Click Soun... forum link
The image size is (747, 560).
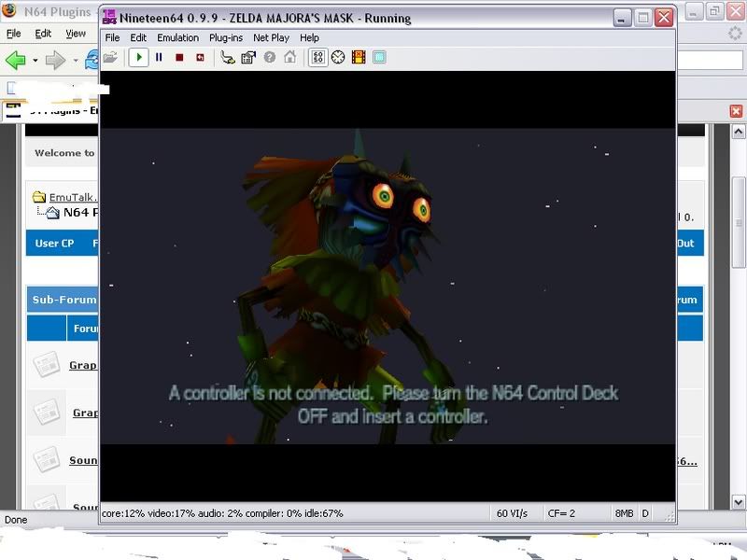click(x=83, y=460)
